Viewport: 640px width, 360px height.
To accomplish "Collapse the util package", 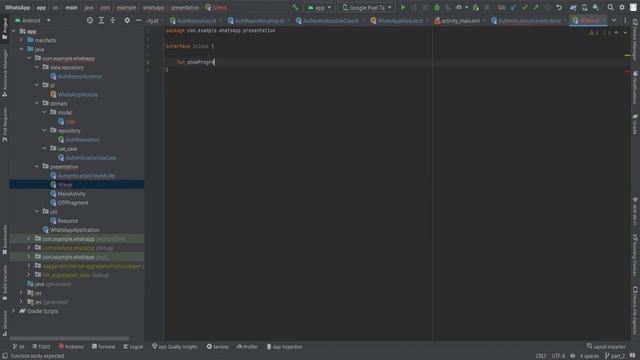I will click(x=37, y=211).
